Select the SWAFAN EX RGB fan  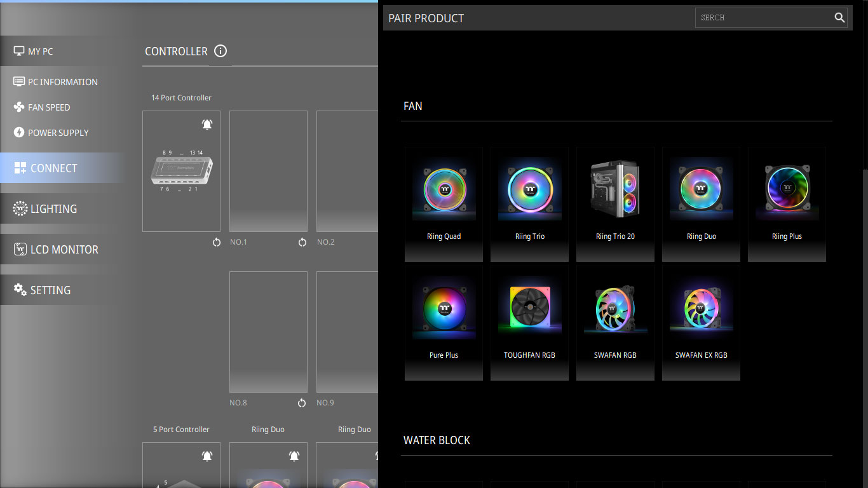pos(701,322)
